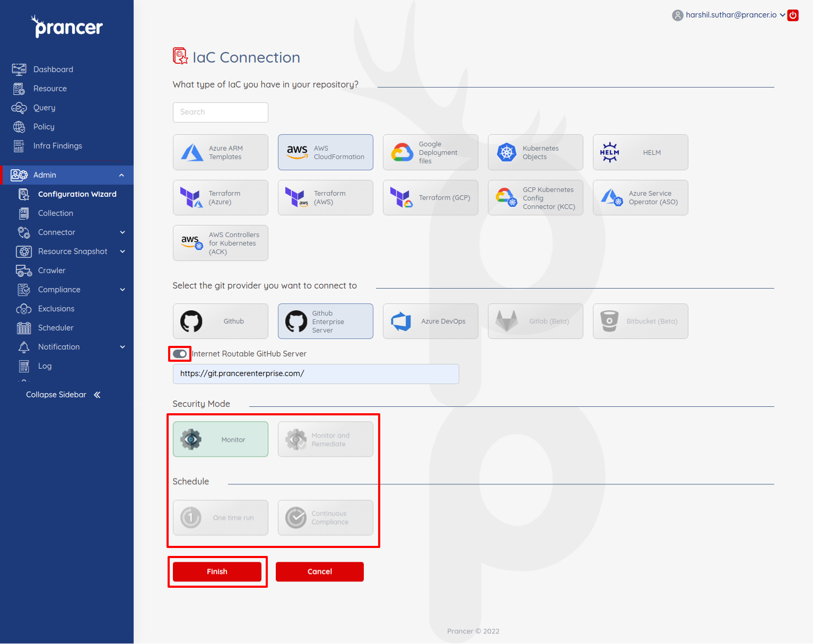The width and height of the screenshot is (813, 644).
Task: Click the Collection icon in the sidebar
Action: [24, 213]
